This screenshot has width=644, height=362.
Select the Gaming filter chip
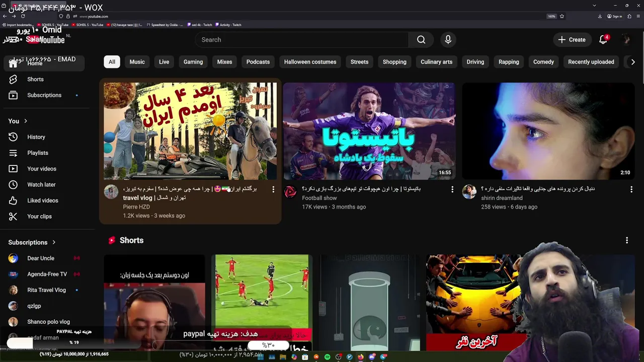pos(193,62)
